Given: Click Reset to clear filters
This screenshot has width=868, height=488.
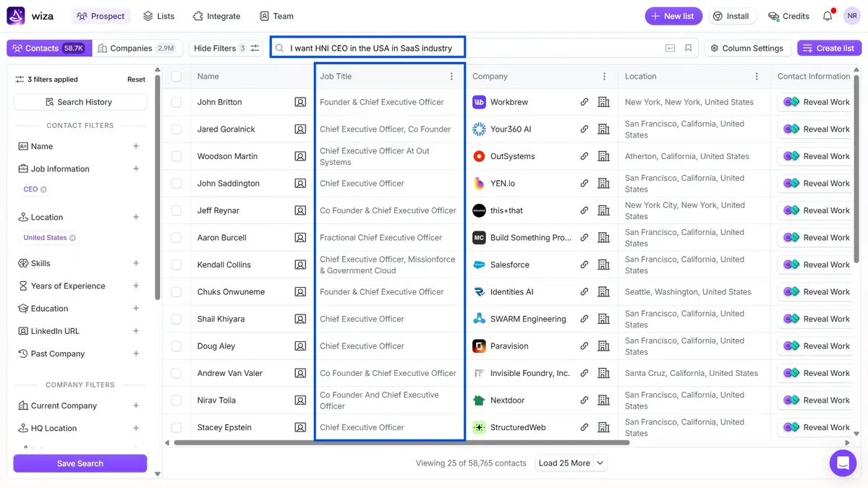Looking at the screenshot, I should 137,80.
